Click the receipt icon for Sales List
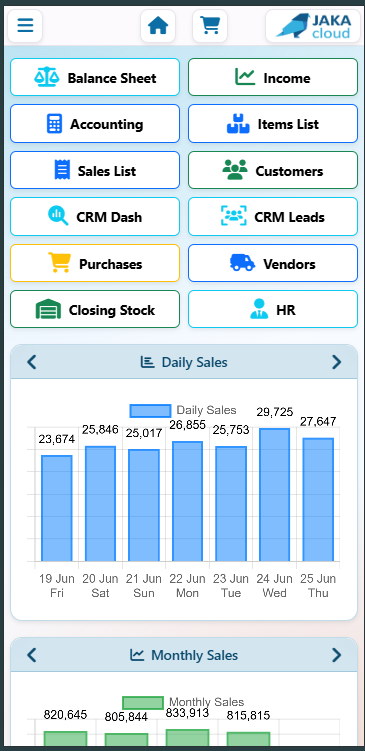The width and height of the screenshot is (365, 751). [62, 170]
